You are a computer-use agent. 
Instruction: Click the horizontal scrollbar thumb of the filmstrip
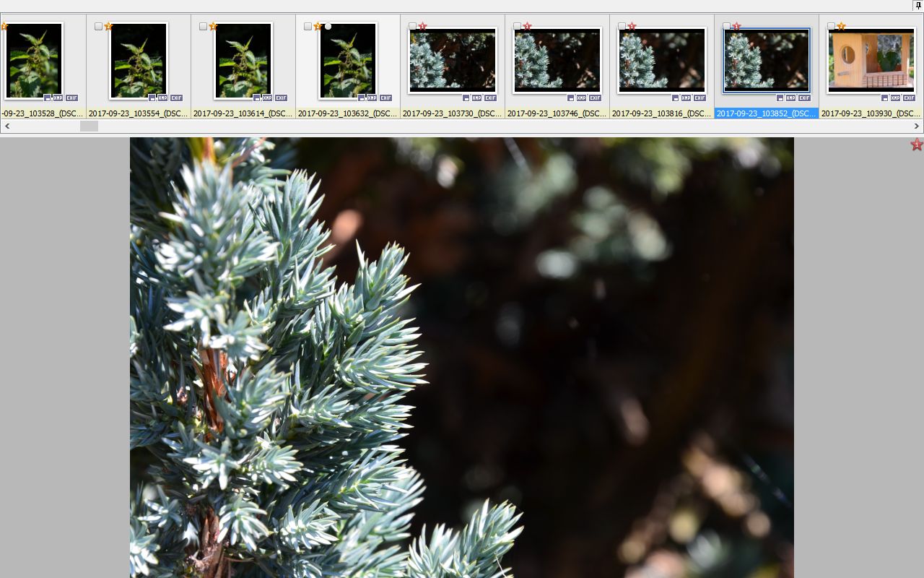(89, 126)
